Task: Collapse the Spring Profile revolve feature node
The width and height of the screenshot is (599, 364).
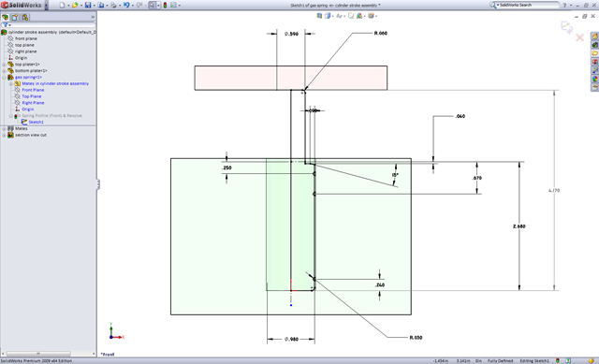Action: tap(10, 116)
